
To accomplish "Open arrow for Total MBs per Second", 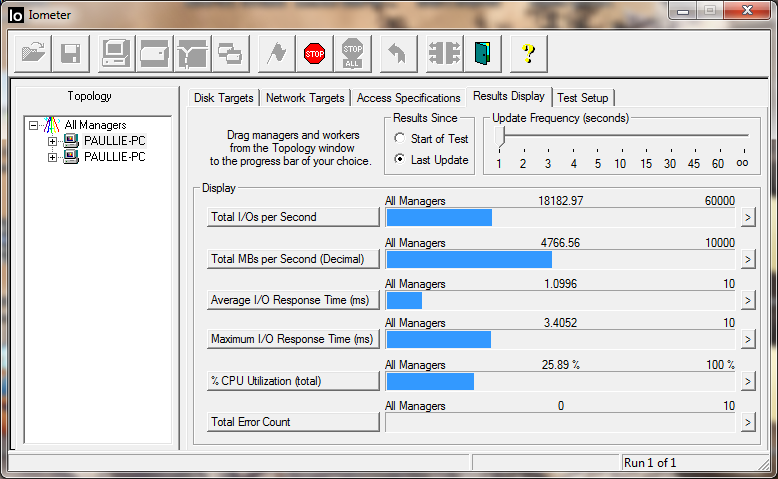I will [748, 260].
